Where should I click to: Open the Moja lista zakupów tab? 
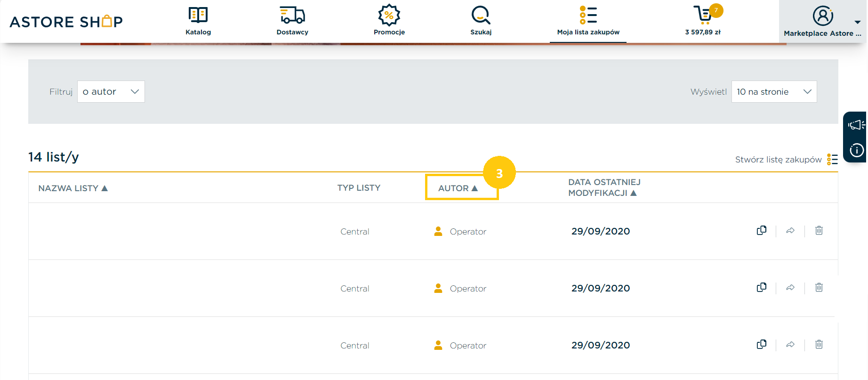[x=588, y=22]
